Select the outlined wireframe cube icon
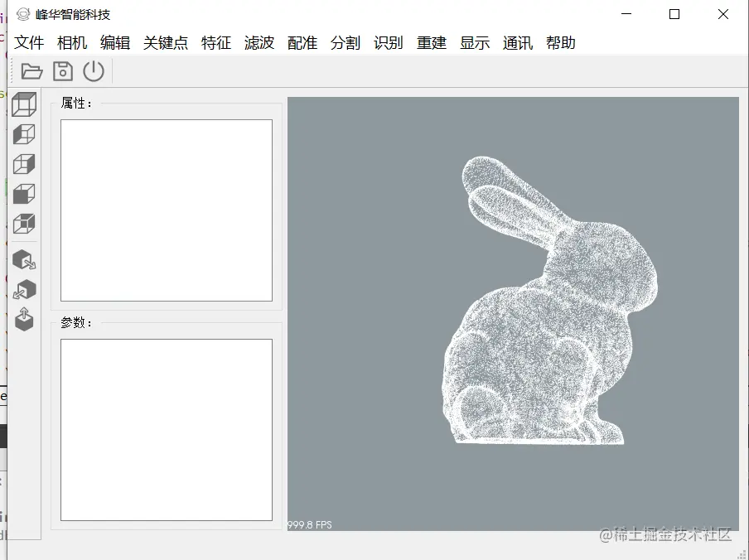The image size is (749, 560). click(x=24, y=164)
